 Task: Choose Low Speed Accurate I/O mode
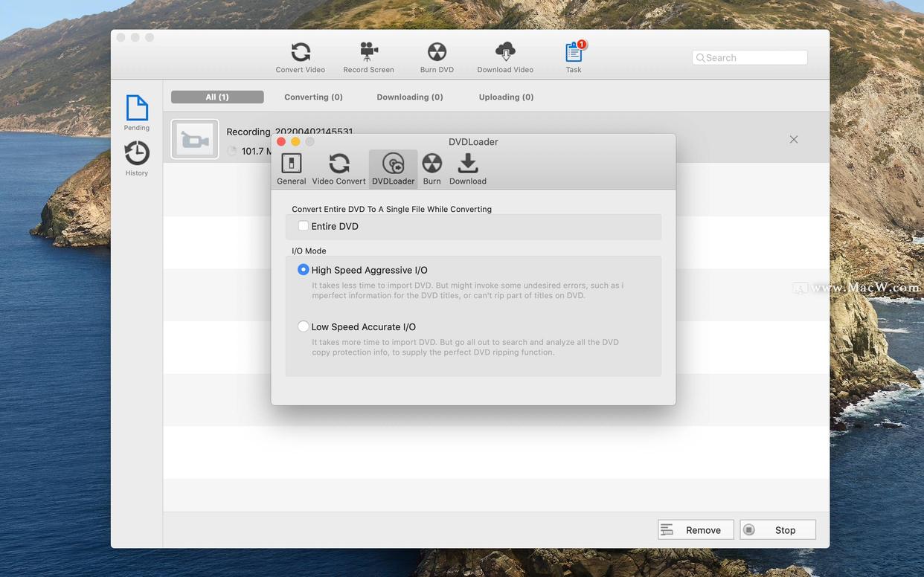pos(304,326)
